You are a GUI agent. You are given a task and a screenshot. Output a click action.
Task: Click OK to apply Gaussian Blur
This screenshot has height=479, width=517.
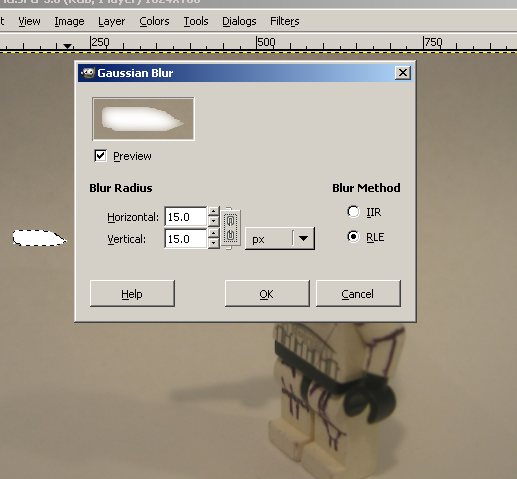(x=267, y=294)
